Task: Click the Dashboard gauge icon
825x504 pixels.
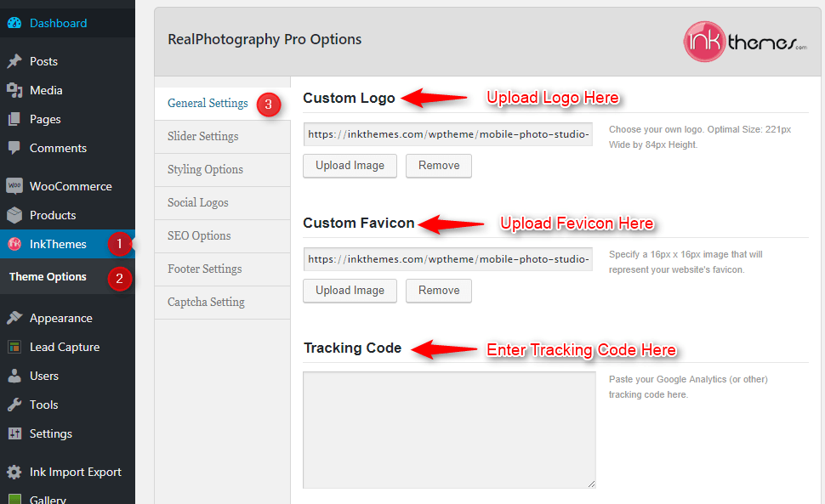Action: pyautogui.click(x=14, y=23)
